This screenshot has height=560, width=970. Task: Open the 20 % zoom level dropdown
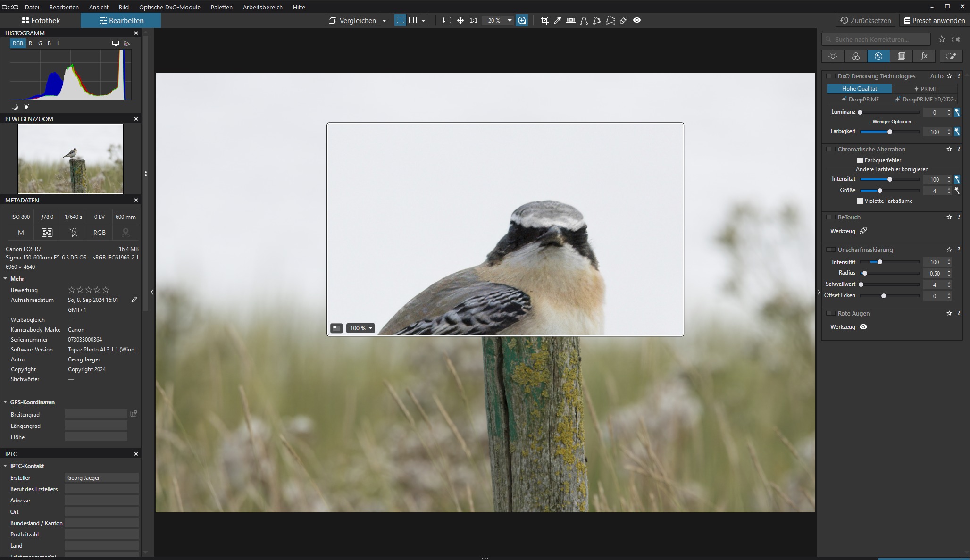point(510,20)
